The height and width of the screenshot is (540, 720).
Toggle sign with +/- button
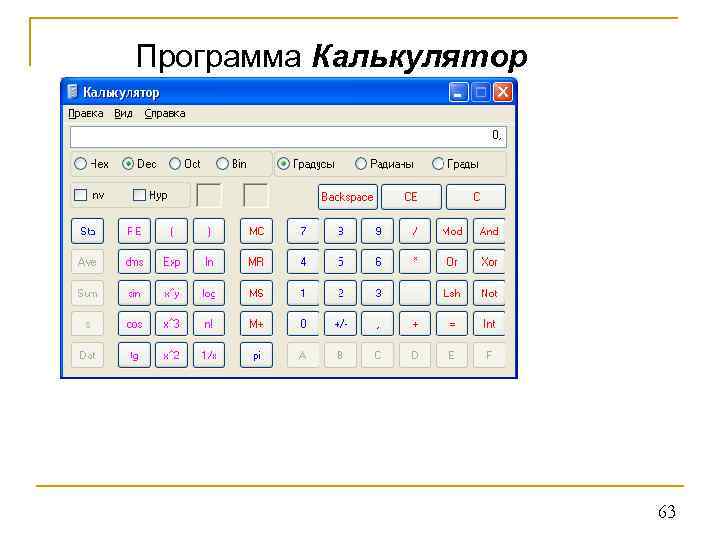tap(340, 324)
